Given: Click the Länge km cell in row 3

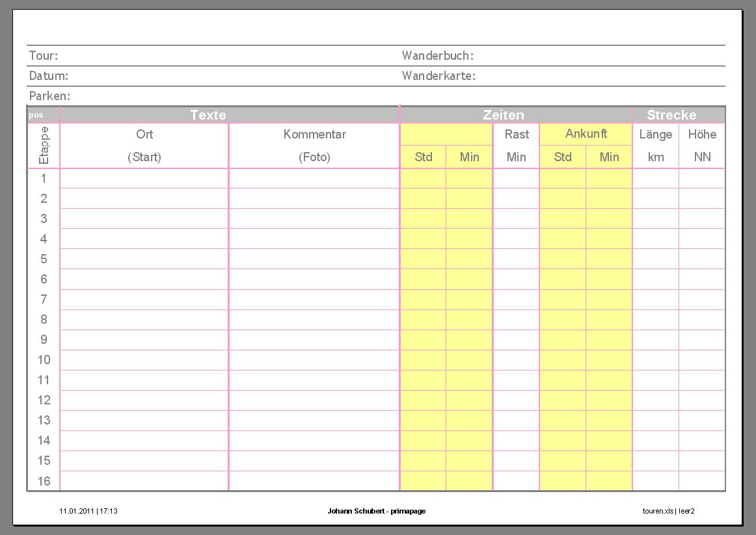Looking at the screenshot, I should [x=656, y=218].
